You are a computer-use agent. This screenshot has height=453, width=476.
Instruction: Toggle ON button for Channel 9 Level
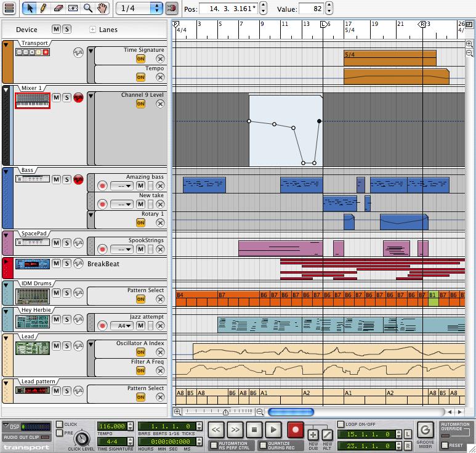click(x=140, y=104)
